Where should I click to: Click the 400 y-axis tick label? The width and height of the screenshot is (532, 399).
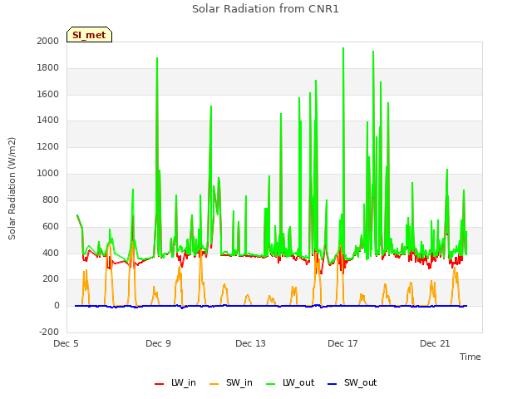point(51,253)
